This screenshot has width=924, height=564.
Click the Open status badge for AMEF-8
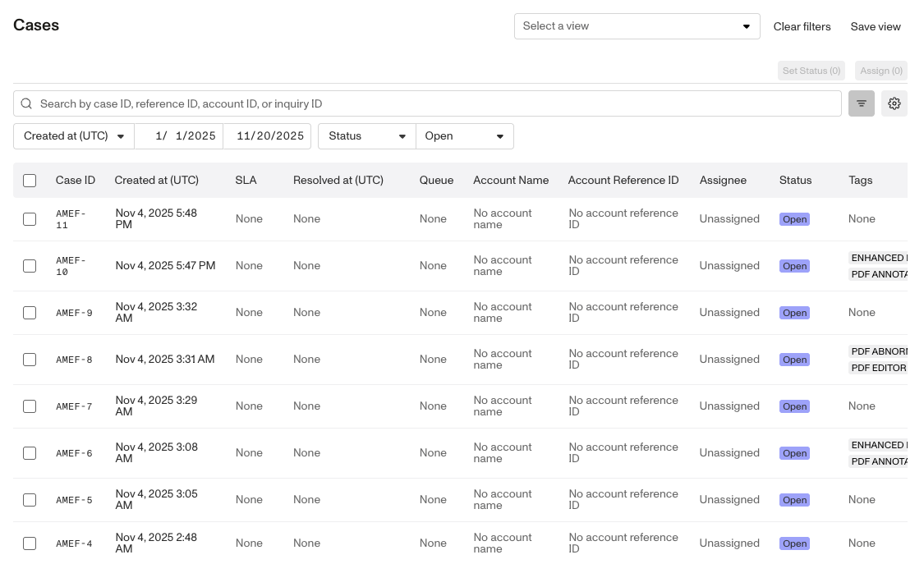click(x=794, y=360)
